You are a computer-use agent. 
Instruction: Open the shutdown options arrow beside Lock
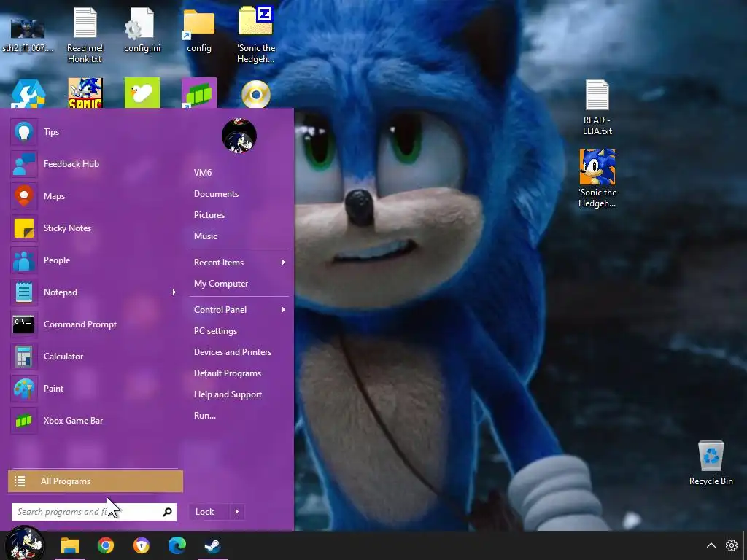[237, 512]
